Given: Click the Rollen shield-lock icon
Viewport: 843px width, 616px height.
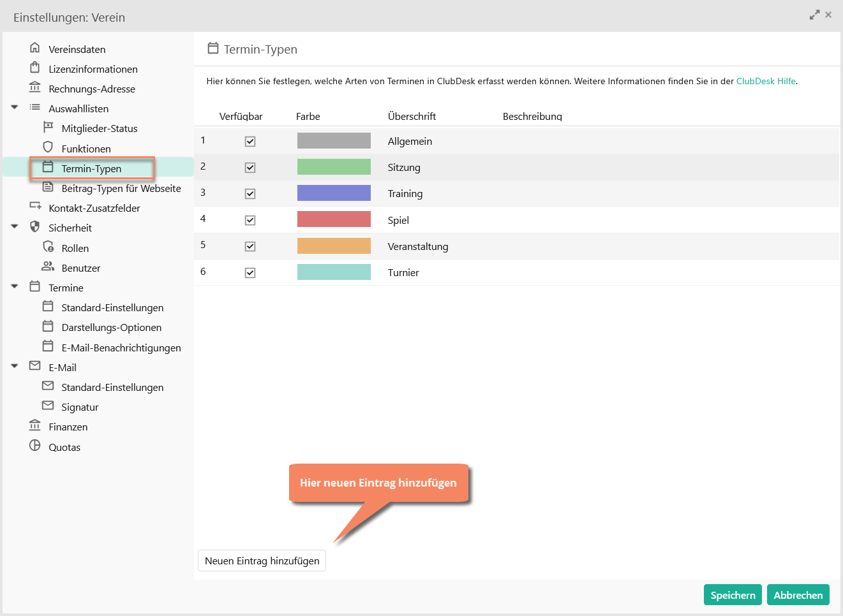Looking at the screenshot, I should (x=48, y=247).
